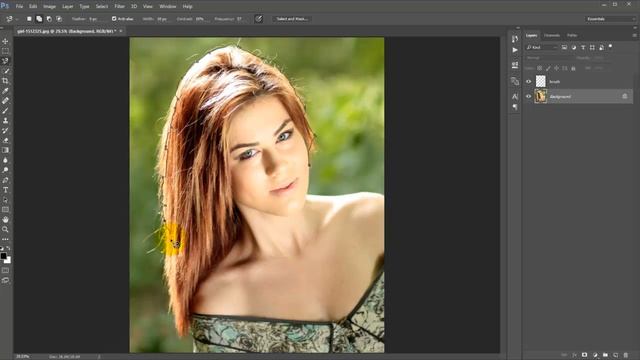Open the Paragraph panel icon
The image size is (640, 360).
(515, 107)
